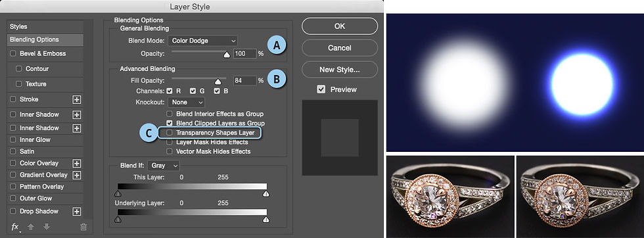Add another Drop Shadow with plus icon
The image size is (644, 238).
77,212
